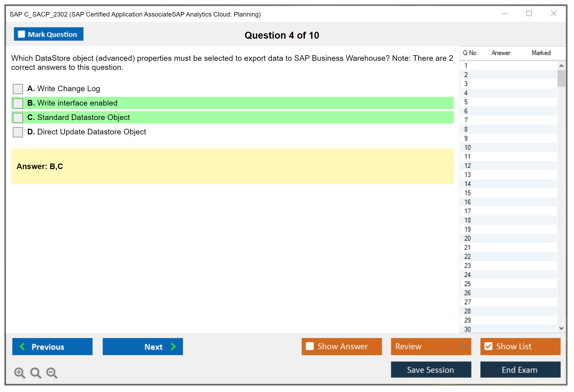This screenshot has width=574, height=392.
Task: Click the question list scrollbar thumb
Action: [561, 78]
